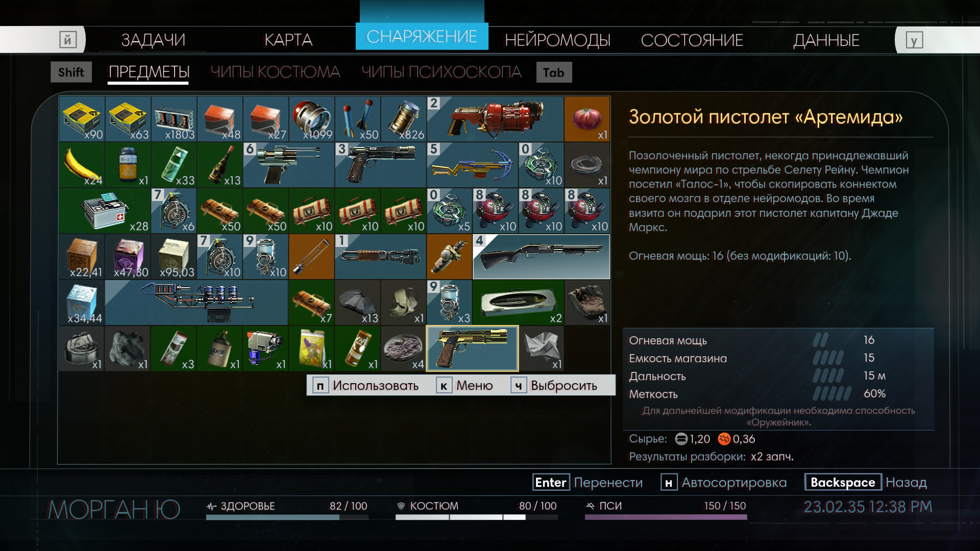
Task: Select the silenced pistol in slot 3
Action: pos(380,165)
